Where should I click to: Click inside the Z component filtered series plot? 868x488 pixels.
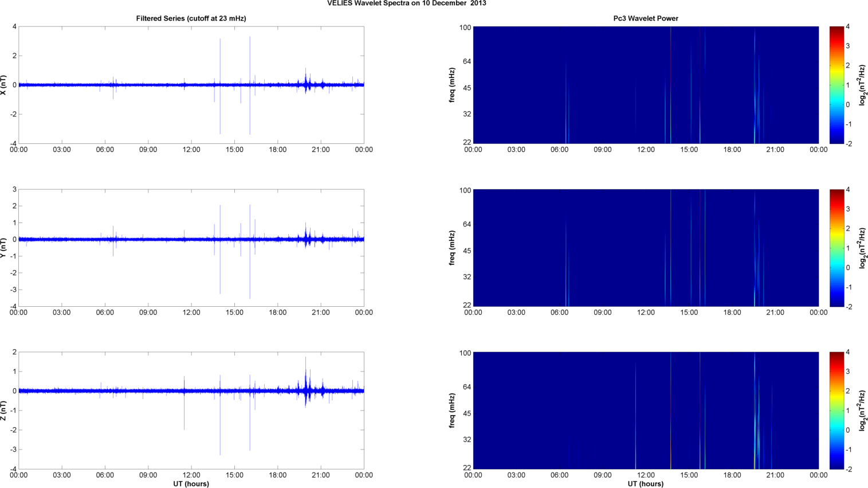point(191,411)
